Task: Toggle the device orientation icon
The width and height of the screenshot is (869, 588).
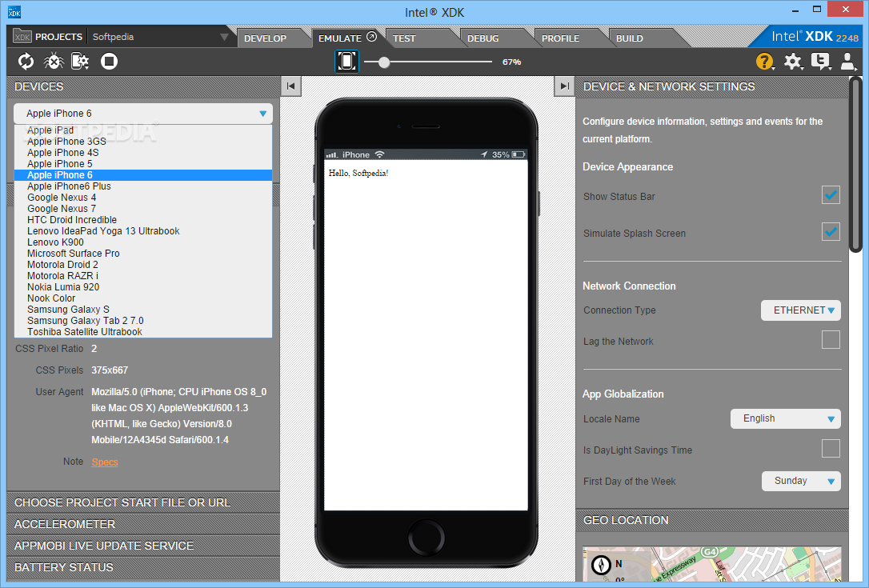Action: pos(347,62)
